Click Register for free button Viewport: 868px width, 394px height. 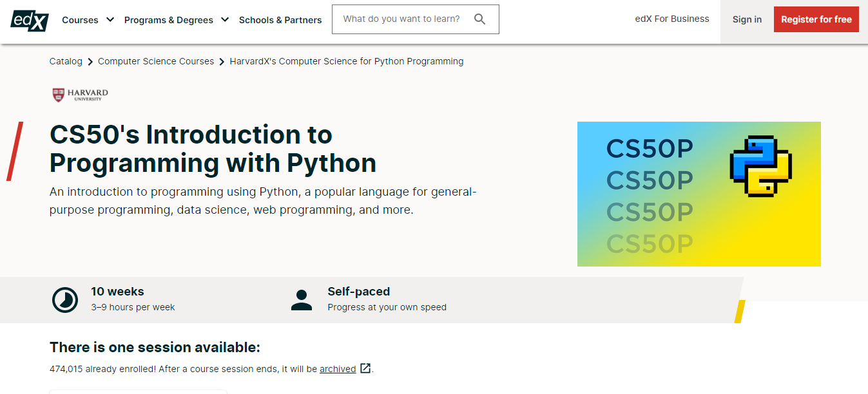(x=816, y=19)
